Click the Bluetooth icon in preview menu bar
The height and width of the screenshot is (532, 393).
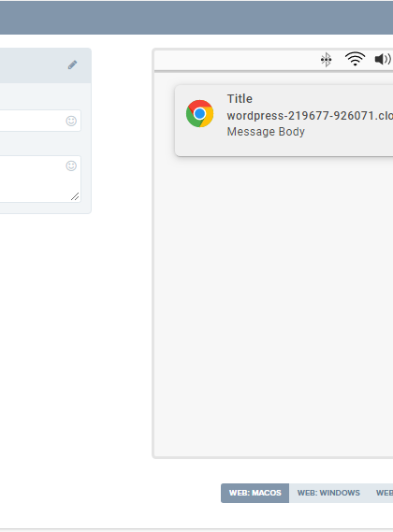coord(326,60)
